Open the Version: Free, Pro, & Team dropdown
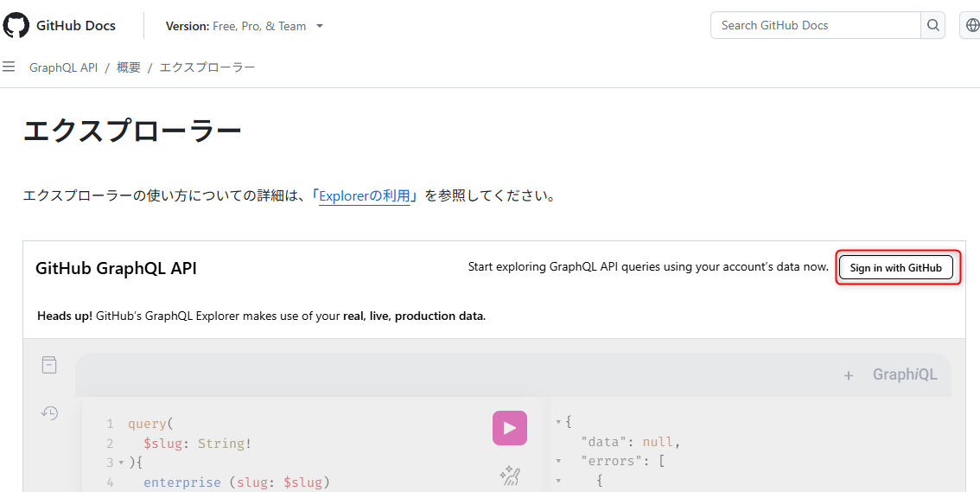Image resolution: width=980 pixels, height=492 pixels. pyautogui.click(x=245, y=26)
